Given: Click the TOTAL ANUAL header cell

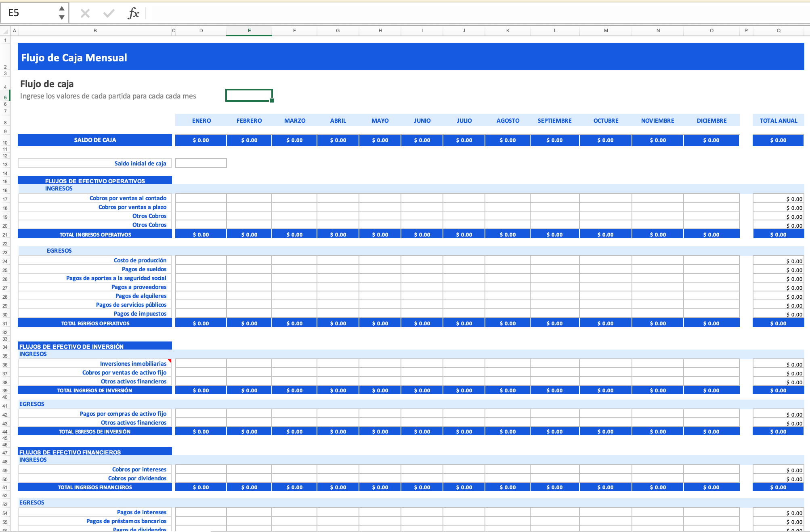Looking at the screenshot, I should click(x=778, y=120).
